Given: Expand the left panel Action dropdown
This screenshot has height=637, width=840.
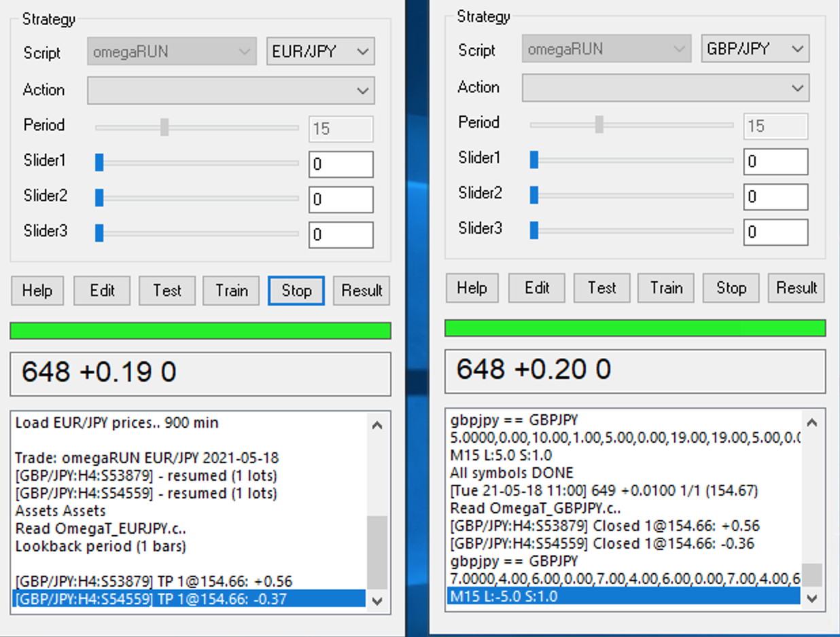Looking at the screenshot, I should coord(230,90).
